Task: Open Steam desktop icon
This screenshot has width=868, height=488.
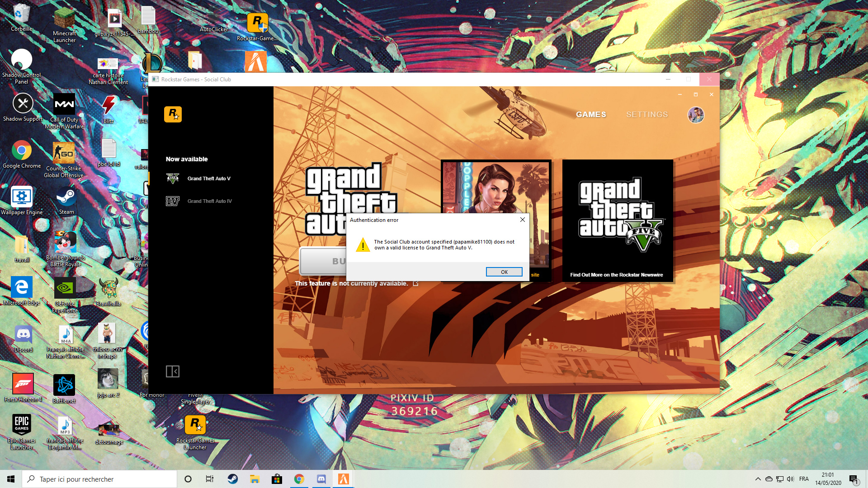Action: tap(66, 201)
